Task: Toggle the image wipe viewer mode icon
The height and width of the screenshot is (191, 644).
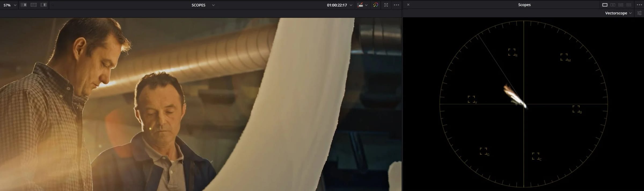Action: [24, 5]
